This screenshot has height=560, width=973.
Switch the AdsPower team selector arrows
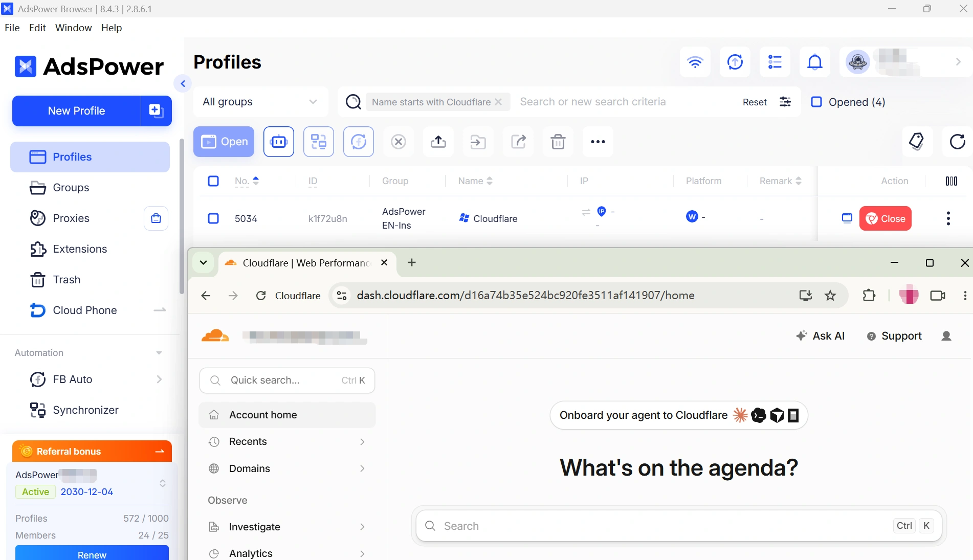(x=163, y=483)
